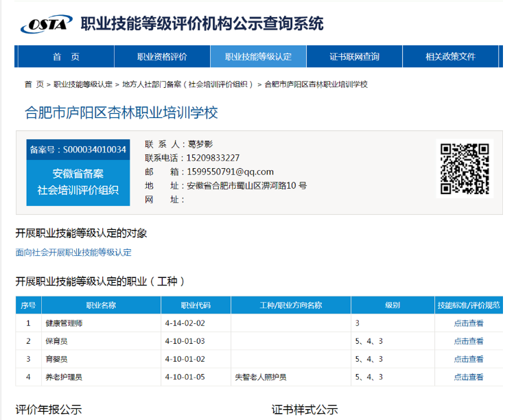Open the 相关政策文件 navigation tab

click(x=451, y=56)
